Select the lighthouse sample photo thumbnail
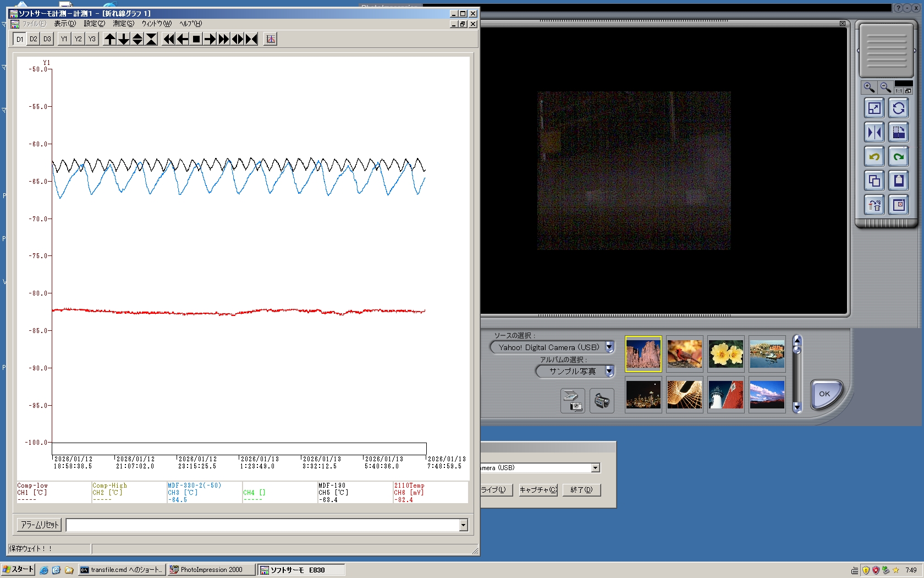 point(725,395)
